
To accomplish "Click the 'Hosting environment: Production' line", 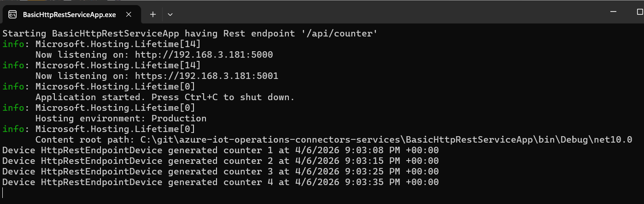I will (121, 119).
